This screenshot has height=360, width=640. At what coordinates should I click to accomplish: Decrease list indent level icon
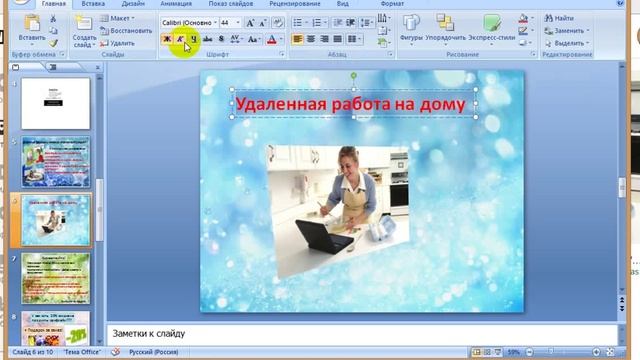337,22
